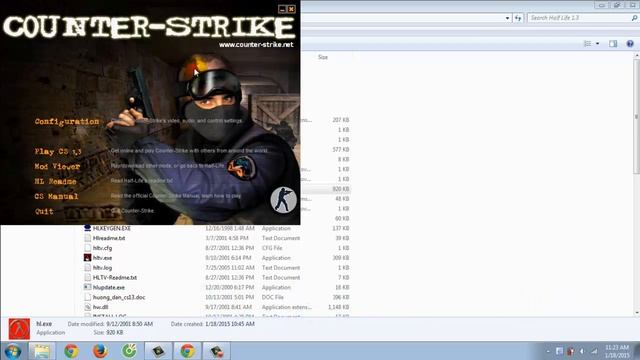Show hidden system tray icons
The height and width of the screenshot is (360, 640).
(x=548, y=351)
